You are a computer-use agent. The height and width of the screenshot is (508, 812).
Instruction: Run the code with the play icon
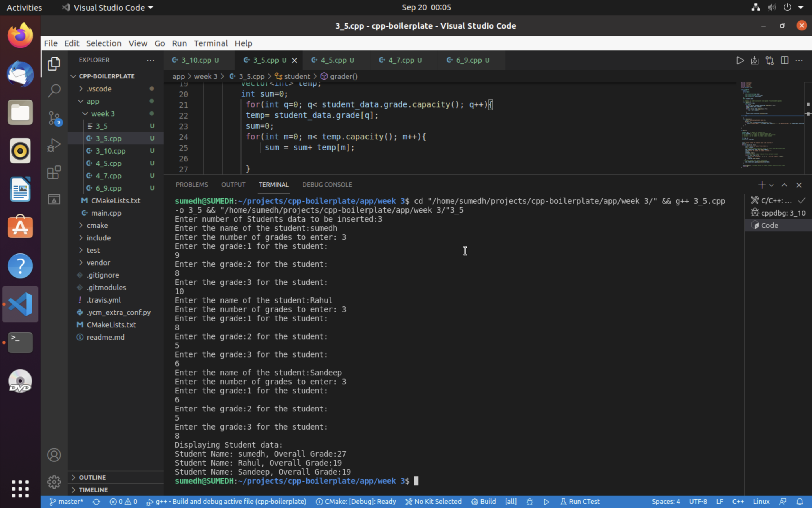(x=740, y=60)
